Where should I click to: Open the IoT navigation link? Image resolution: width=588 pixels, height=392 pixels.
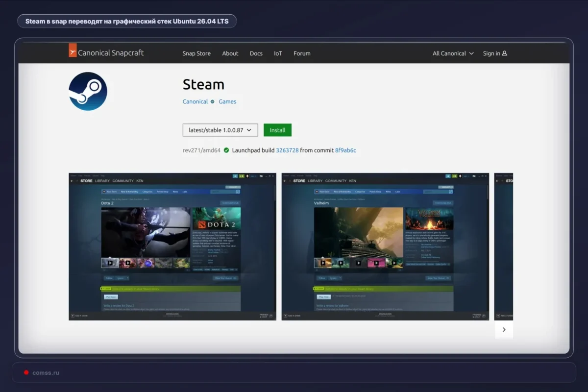coord(278,53)
